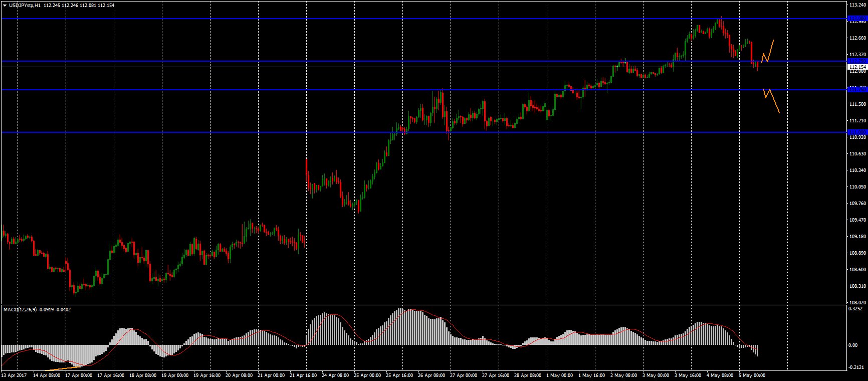This screenshot has width=868, height=381.
Task: Click the 109.760 price scale label
Action: [857, 204]
